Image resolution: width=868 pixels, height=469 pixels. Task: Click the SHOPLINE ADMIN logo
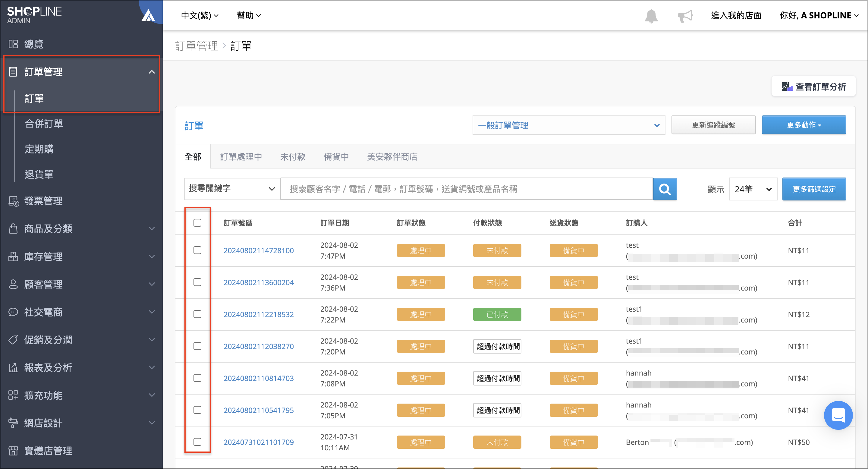34,15
